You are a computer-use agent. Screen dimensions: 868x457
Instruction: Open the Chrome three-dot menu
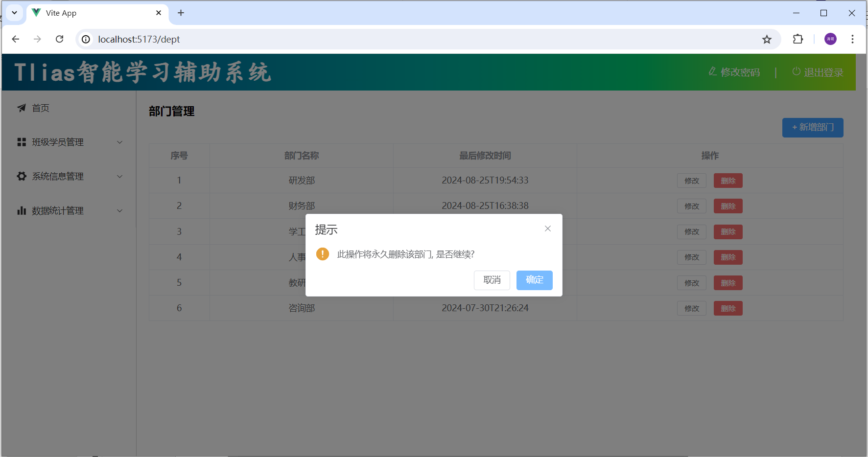coord(852,39)
